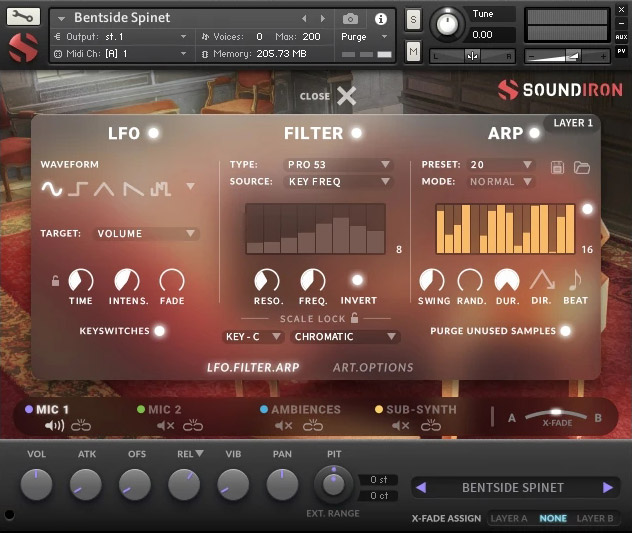Open the filter TYPE Pro 53 dropdown
The width and height of the screenshot is (632, 533).
click(337, 164)
